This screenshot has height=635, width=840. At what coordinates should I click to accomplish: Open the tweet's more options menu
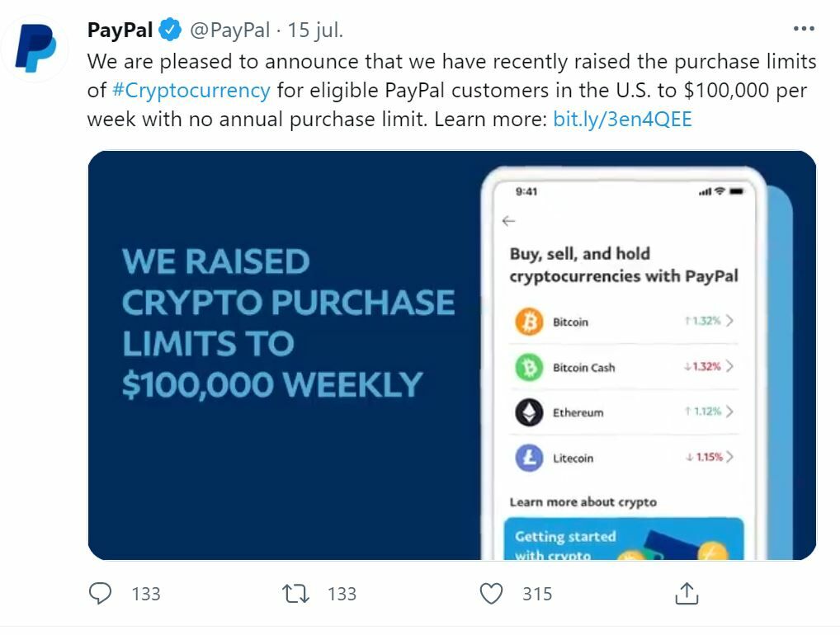click(803, 29)
